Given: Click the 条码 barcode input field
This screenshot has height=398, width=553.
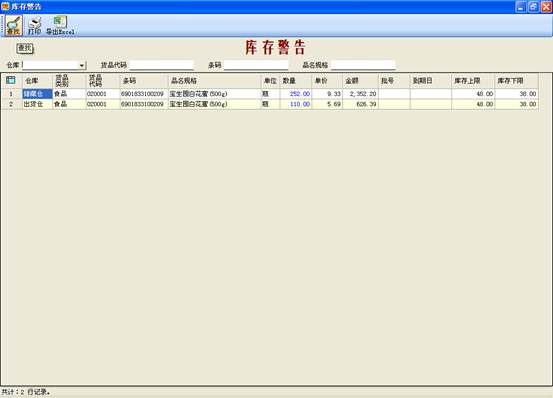Looking at the screenshot, I should point(256,65).
